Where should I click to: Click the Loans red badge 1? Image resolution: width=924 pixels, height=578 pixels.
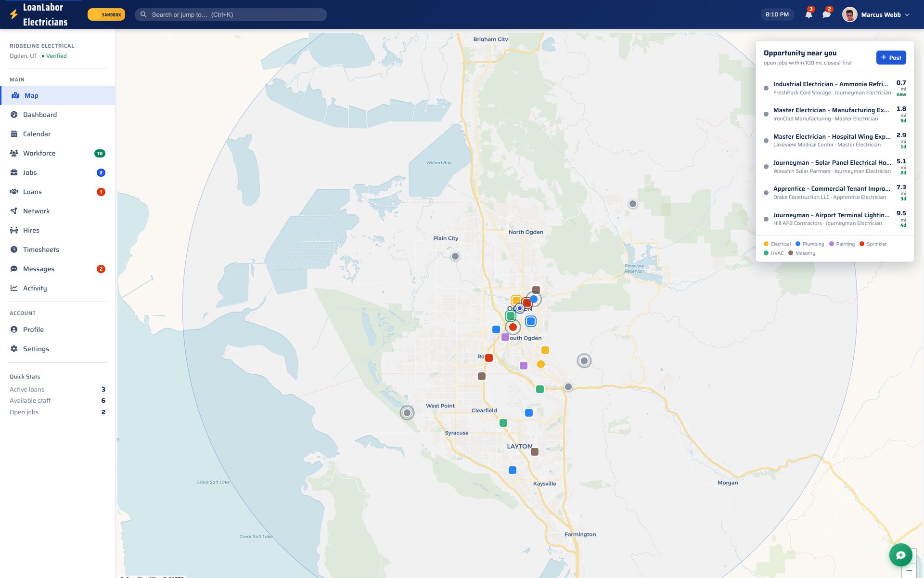[x=101, y=192]
